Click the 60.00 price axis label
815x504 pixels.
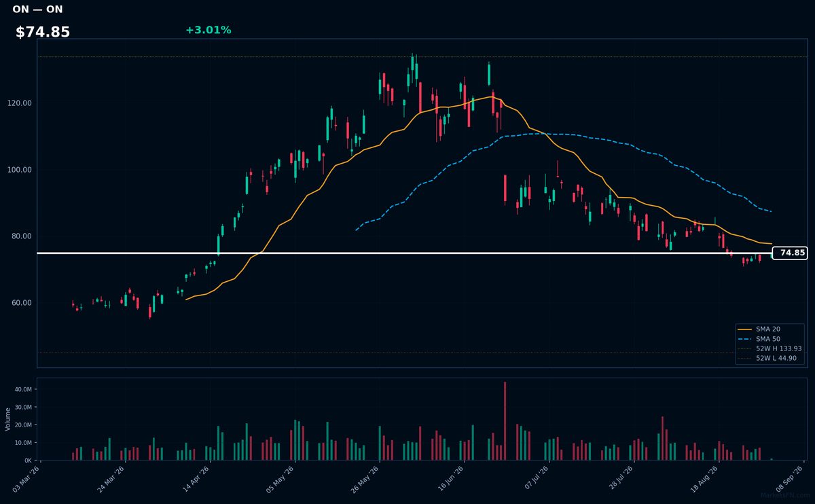(x=22, y=303)
